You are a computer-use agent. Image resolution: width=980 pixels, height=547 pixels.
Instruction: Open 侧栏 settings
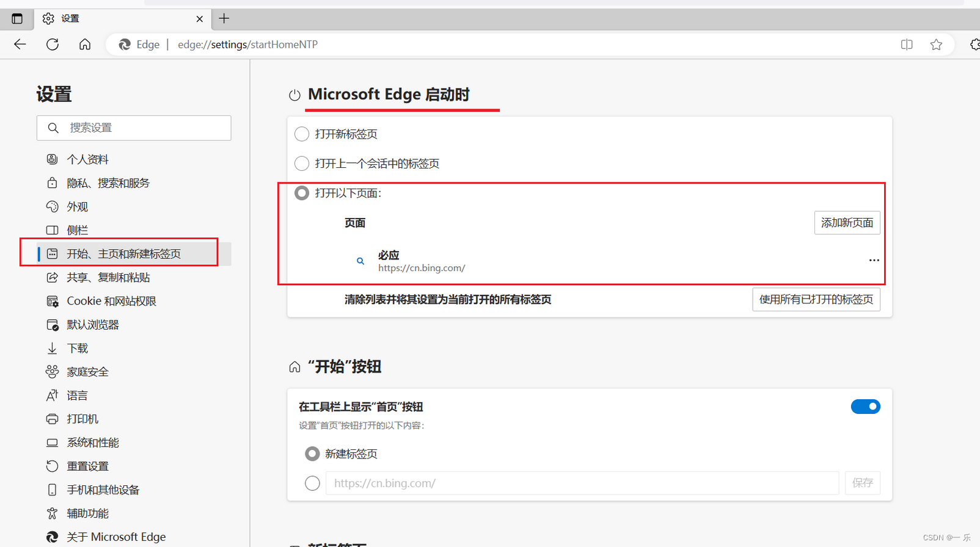pyautogui.click(x=77, y=230)
